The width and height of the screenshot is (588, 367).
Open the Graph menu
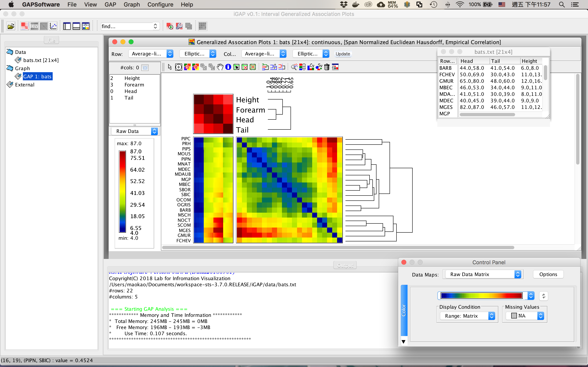tap(131, 4)
